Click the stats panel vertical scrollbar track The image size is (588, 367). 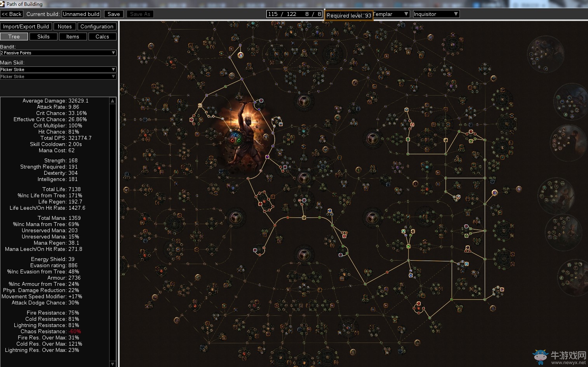(x=113, y=232)
